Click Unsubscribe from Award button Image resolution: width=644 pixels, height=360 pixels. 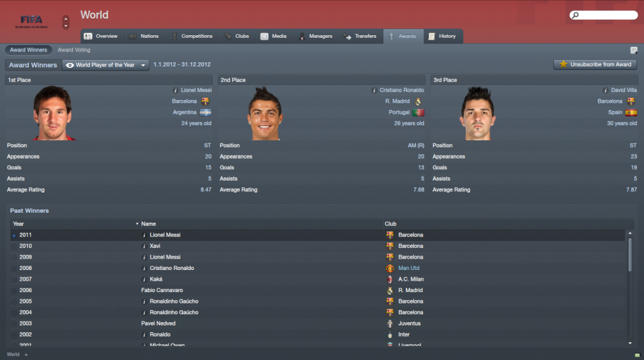coord(595,64)
